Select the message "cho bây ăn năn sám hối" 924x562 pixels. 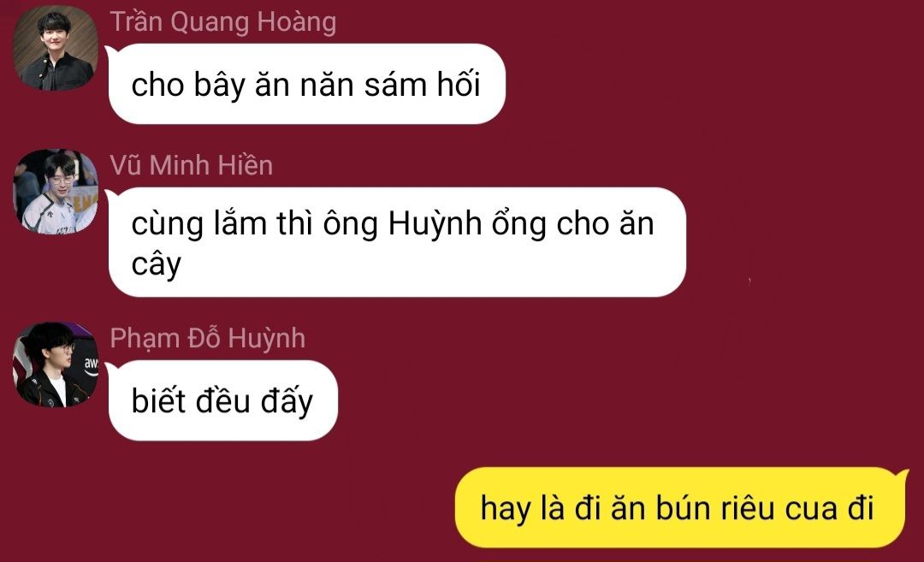tap(306, 84)
